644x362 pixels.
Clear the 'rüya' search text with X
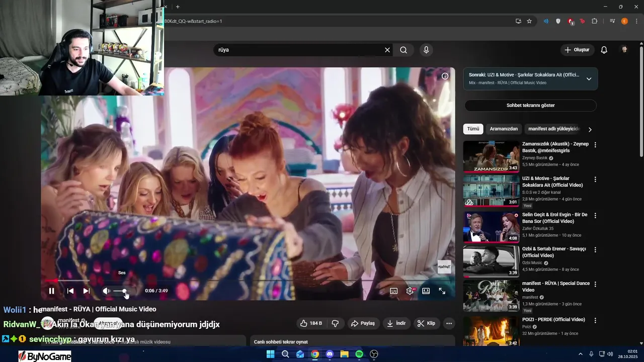(387, 50)
